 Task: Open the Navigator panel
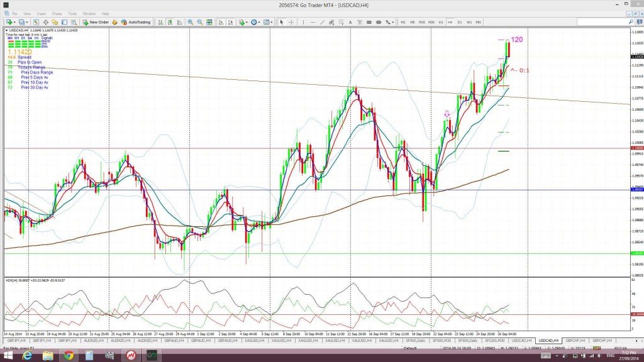pyautogui.click(x=55, y=22)
